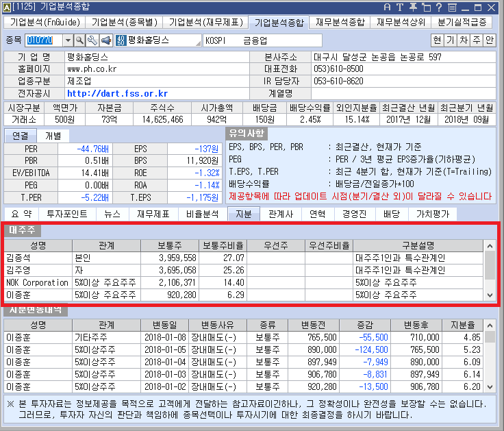Select the 김종석 shareholder row

coord(243,258)
